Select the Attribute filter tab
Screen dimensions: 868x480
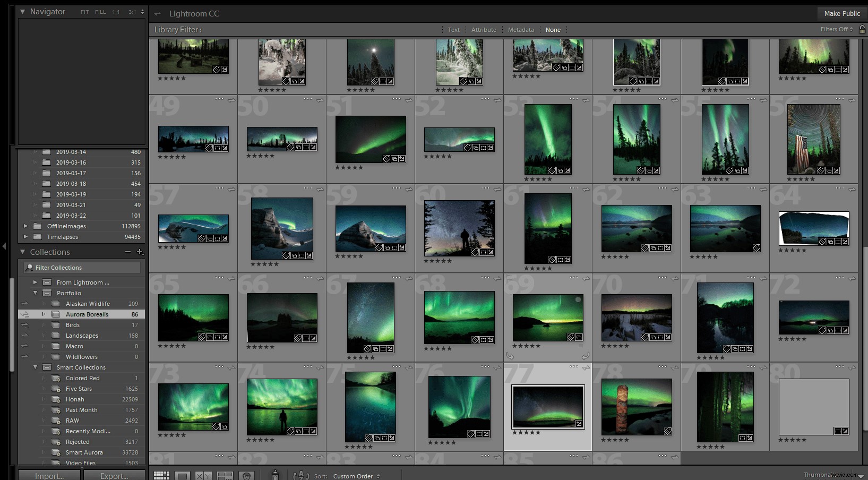pyautogui.click(x=484, y=30)
